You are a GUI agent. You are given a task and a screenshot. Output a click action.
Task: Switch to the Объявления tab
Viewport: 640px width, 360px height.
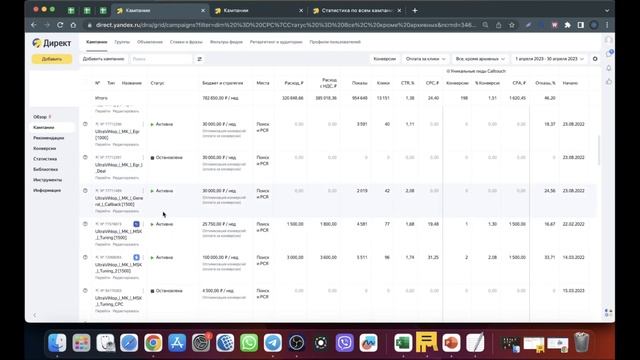(150, 42)
